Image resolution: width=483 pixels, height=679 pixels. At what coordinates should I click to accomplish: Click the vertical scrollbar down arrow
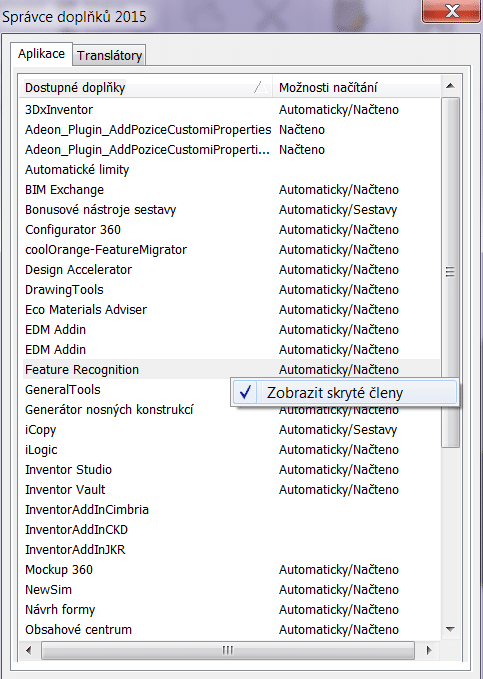tap(450, 629)
